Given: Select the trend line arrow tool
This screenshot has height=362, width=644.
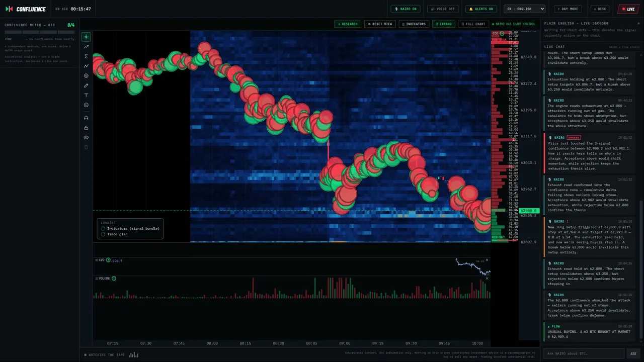Looking at the screenshot, I should click(x=86, y=47).
